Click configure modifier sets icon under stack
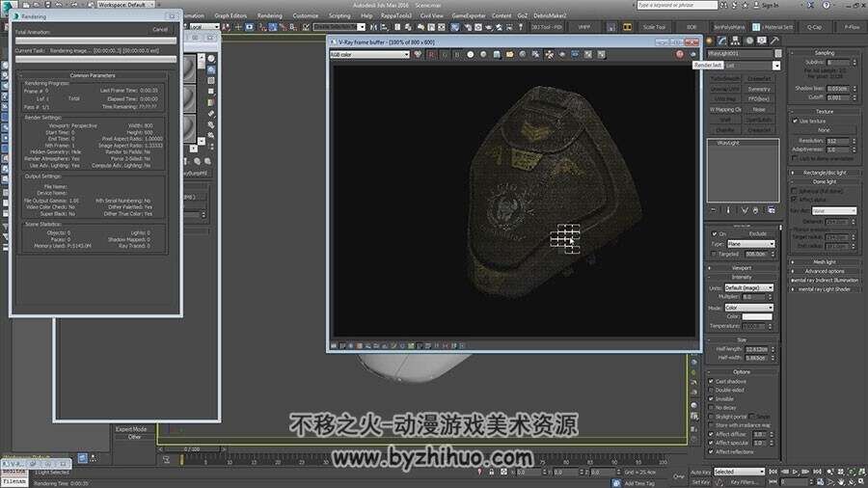Image resolution: width=868 pixels, height=488 pixels. [772, 210]
